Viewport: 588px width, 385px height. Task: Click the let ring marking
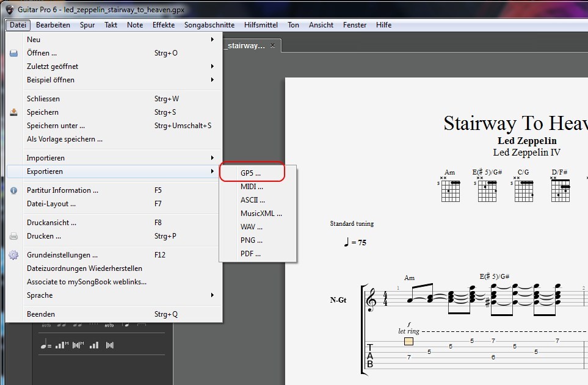coord(408,331)
